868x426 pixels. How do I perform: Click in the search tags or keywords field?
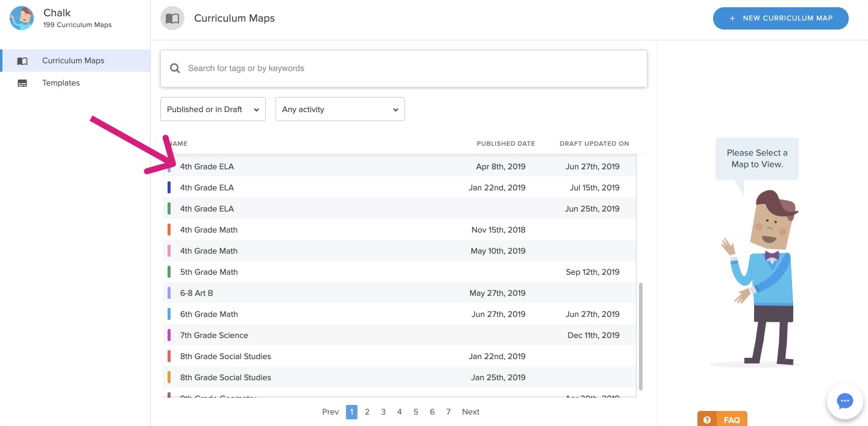[410, 69]
